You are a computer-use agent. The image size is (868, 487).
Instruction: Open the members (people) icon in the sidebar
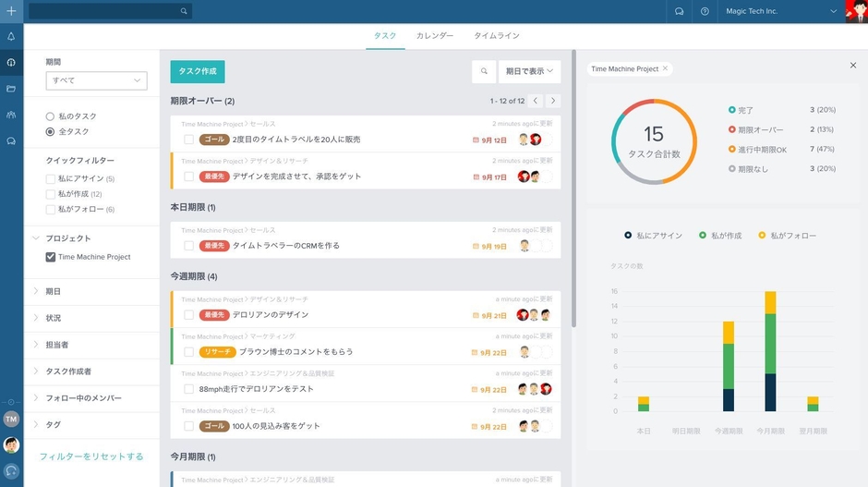point(11,115)
